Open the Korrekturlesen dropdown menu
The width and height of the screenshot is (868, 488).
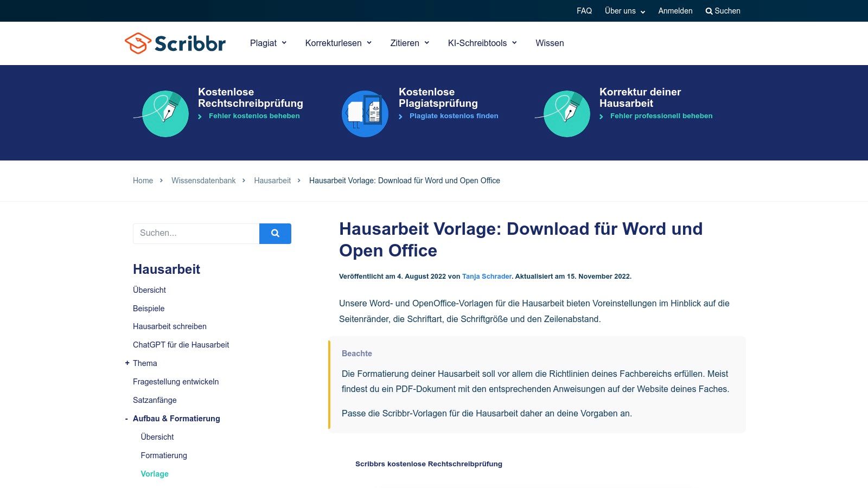pyautogui.click(x=338, y=43)
